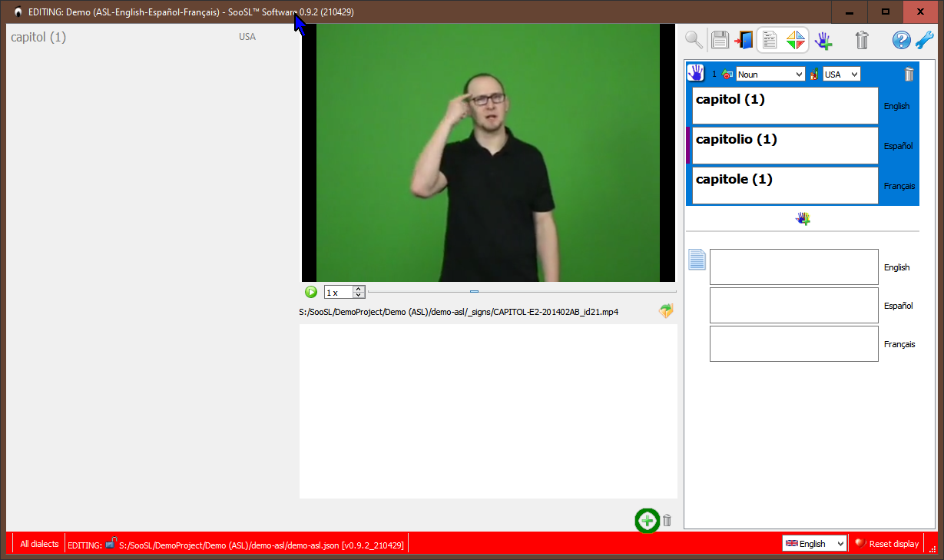
Task: Decrease playback speed with the down arrow
Action: tap(359, 295)
